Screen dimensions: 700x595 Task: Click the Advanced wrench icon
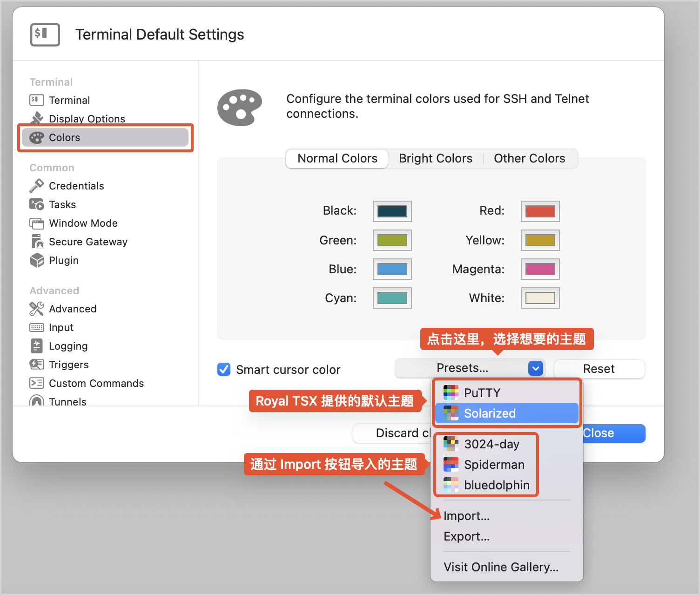pos(37,309)
